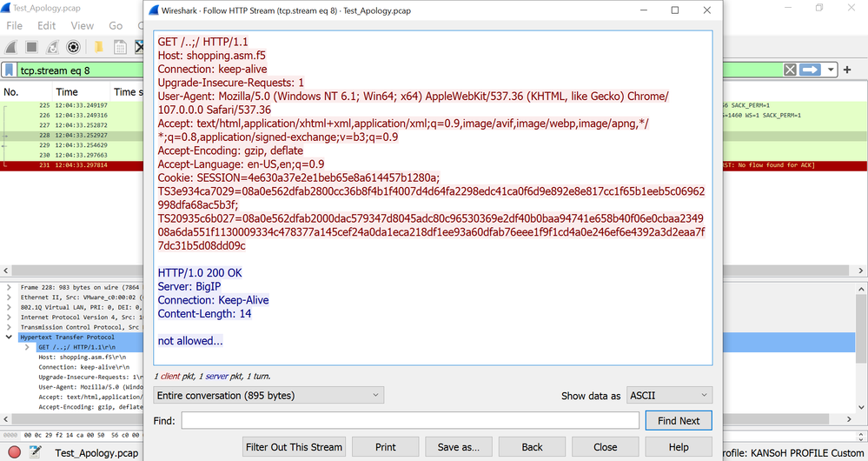Screen dimensions: 868x461
Task: Click the Stop capture square icon
Action: pos(31,47)
